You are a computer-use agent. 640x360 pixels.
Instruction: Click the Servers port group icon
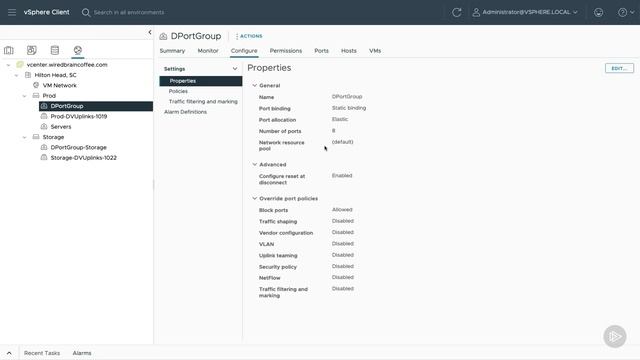coord(44,127)
